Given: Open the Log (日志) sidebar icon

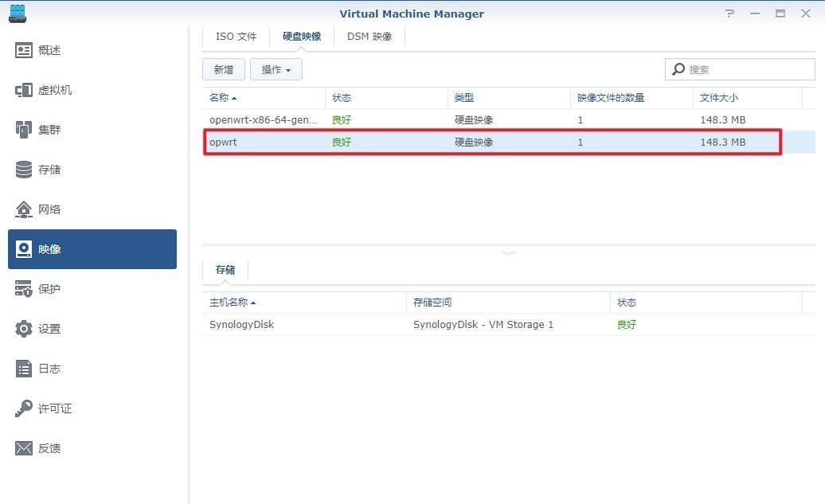Looking at the screenshot, I should tap(24, 369).
